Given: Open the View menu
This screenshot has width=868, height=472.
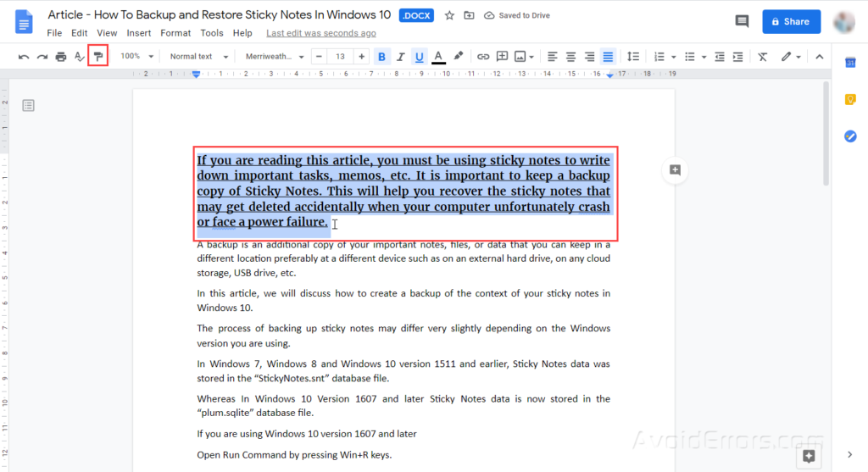Looking at the screenshot, I should (x=107, y=33).
